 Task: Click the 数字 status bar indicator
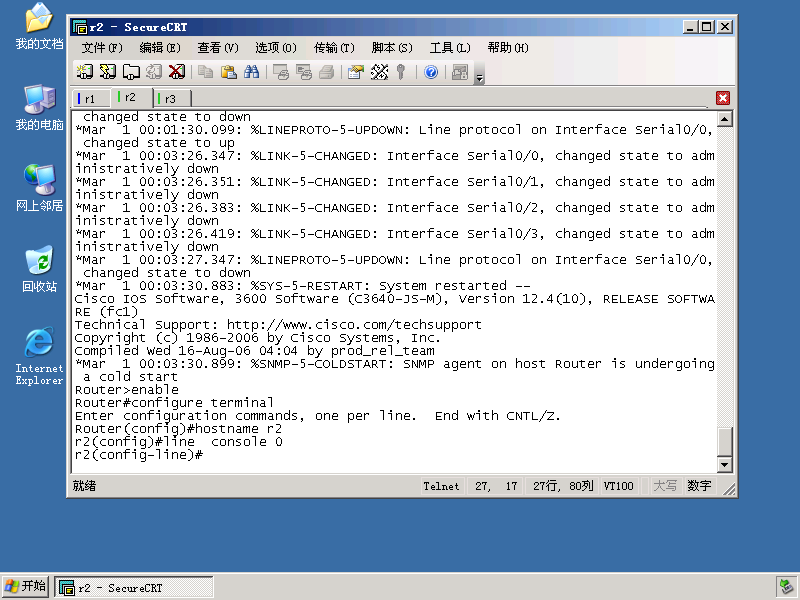(699, 486)
